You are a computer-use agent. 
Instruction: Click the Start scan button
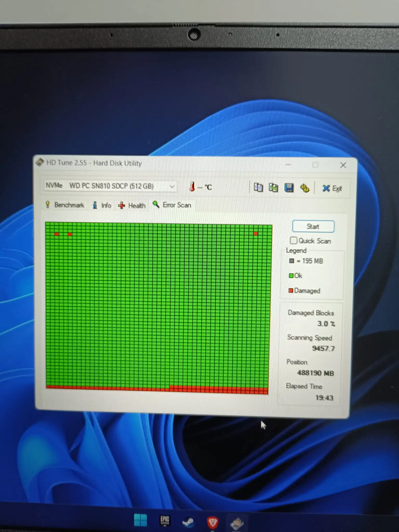click(x=313, y=227)
